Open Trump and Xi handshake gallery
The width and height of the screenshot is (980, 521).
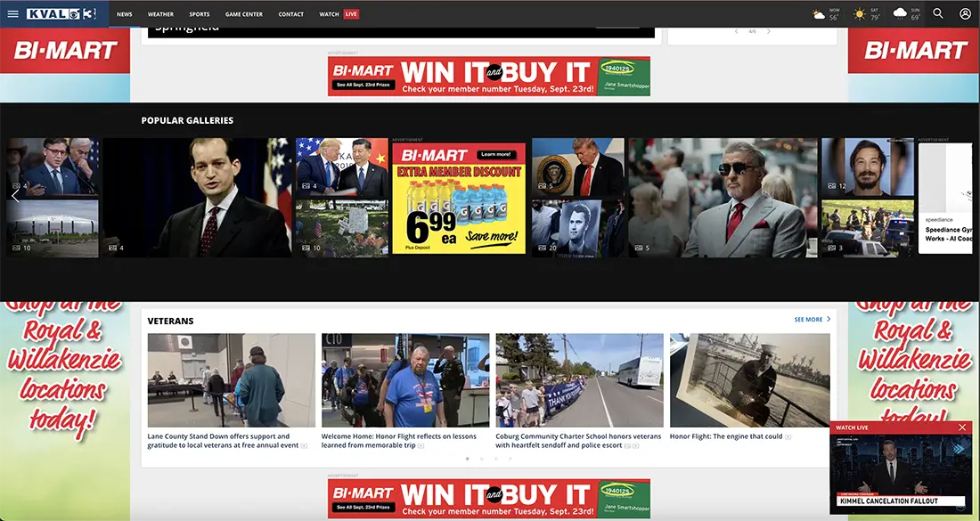tap(342, 167)
